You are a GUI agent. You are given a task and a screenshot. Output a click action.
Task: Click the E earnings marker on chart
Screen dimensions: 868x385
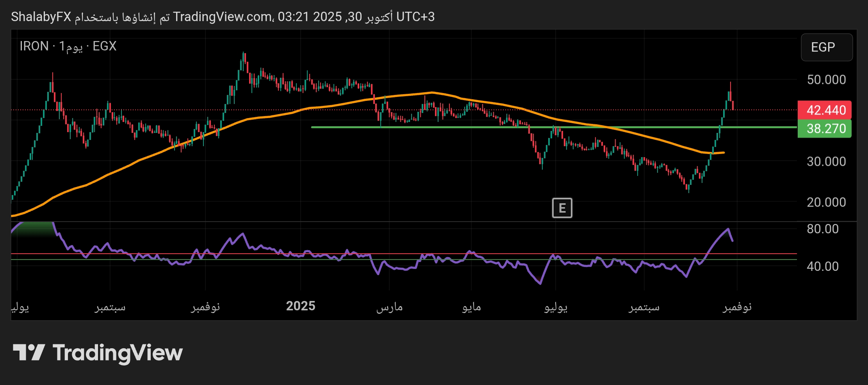pos(562,208)
